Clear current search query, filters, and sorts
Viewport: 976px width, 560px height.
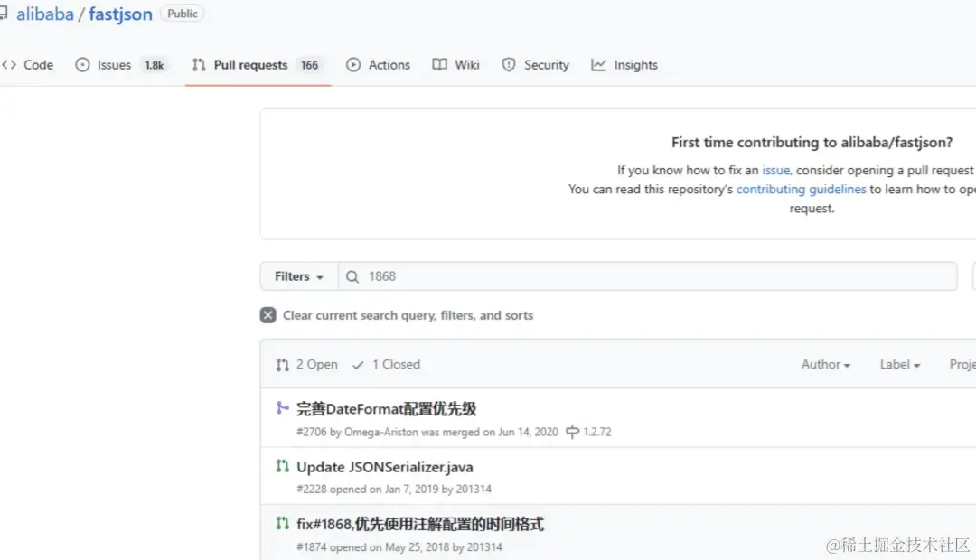point(397,315)
